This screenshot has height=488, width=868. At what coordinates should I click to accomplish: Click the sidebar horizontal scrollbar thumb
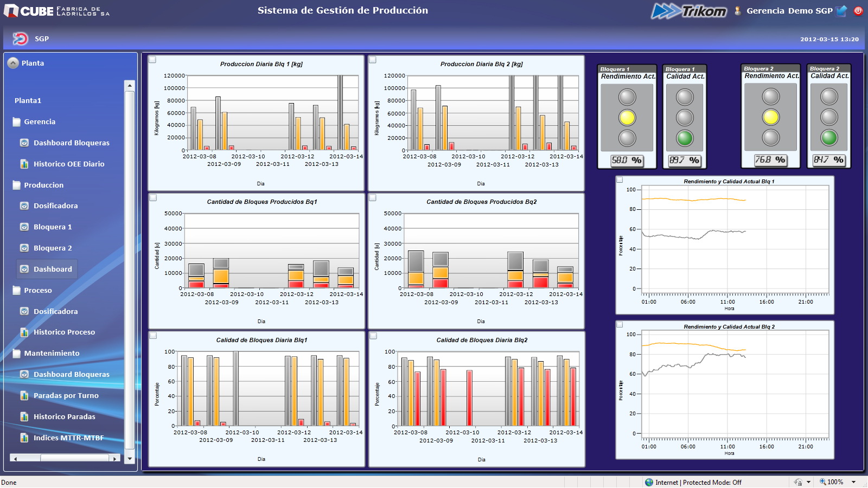75,458
